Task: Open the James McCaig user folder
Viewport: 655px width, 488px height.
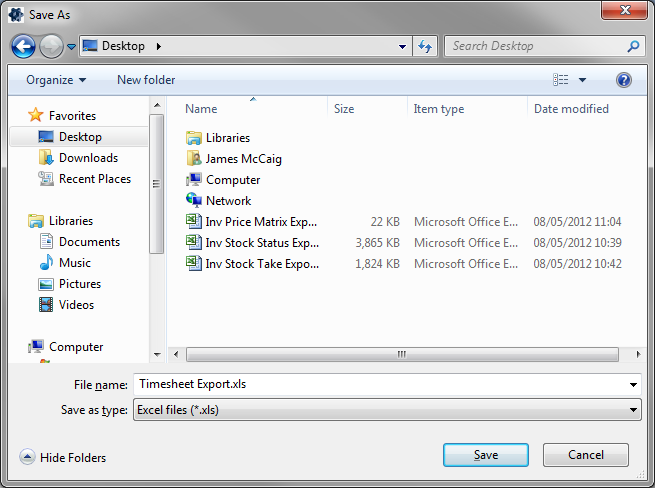Action: point(245,159)
